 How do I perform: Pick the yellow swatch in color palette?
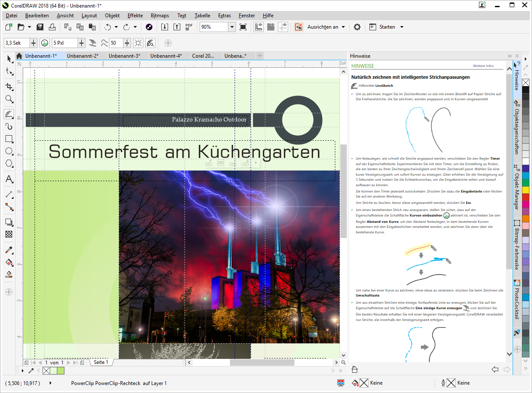click(x=525, y=190)
